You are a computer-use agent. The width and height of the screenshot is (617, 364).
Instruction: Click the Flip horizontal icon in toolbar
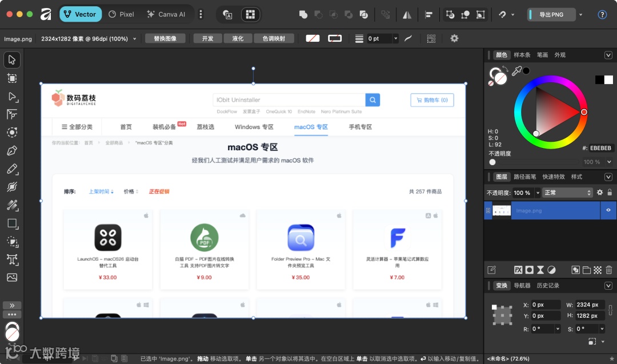click(407, 14)
